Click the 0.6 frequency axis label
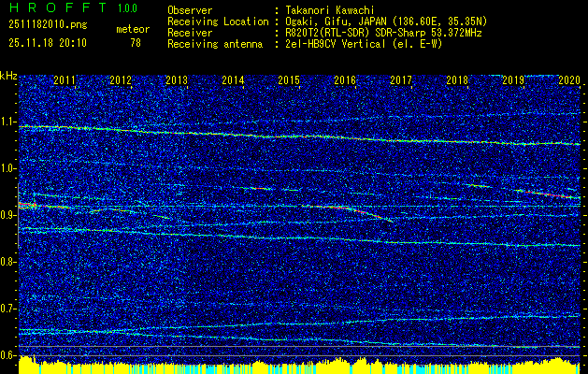This screenshot has height=374, width=588. [8, 355]
